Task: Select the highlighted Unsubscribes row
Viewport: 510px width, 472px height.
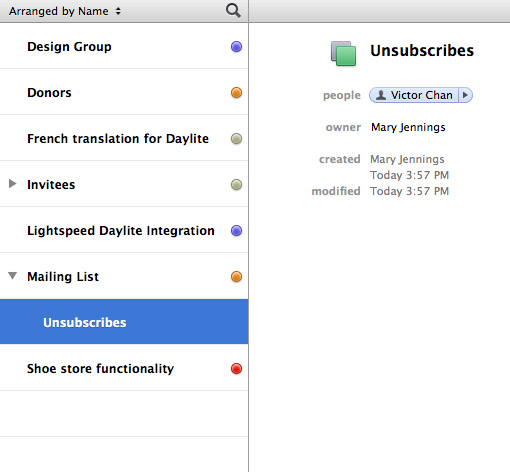Action: pyautogui.click(x=124, y=322)
